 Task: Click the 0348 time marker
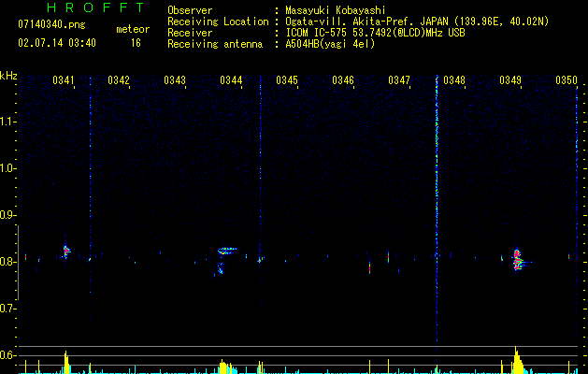454,80
